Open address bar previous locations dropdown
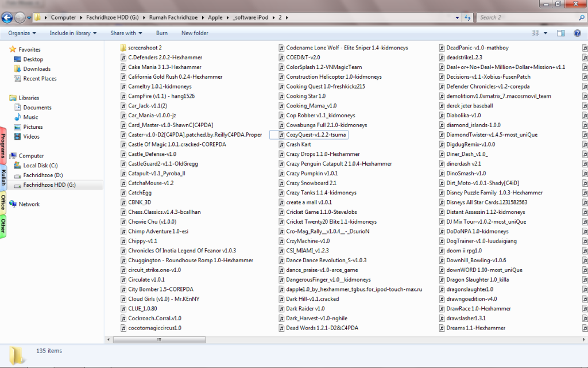588x368 pixels. (x=457, y=18)
